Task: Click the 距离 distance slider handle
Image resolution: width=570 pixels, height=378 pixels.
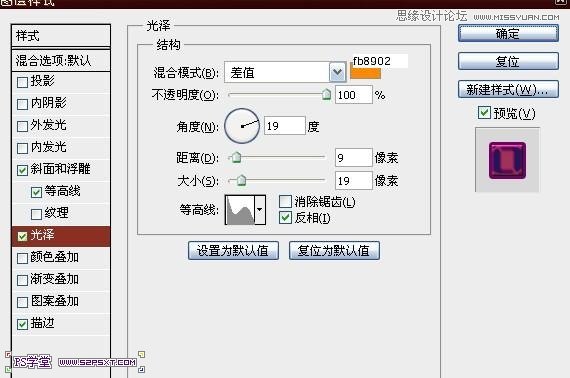Action: coord(236,157)
